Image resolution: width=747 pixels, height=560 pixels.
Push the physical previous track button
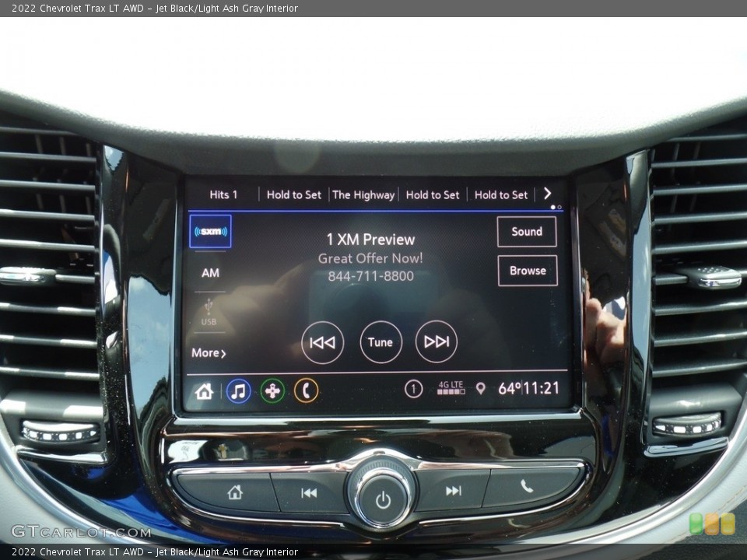(310, 492)
